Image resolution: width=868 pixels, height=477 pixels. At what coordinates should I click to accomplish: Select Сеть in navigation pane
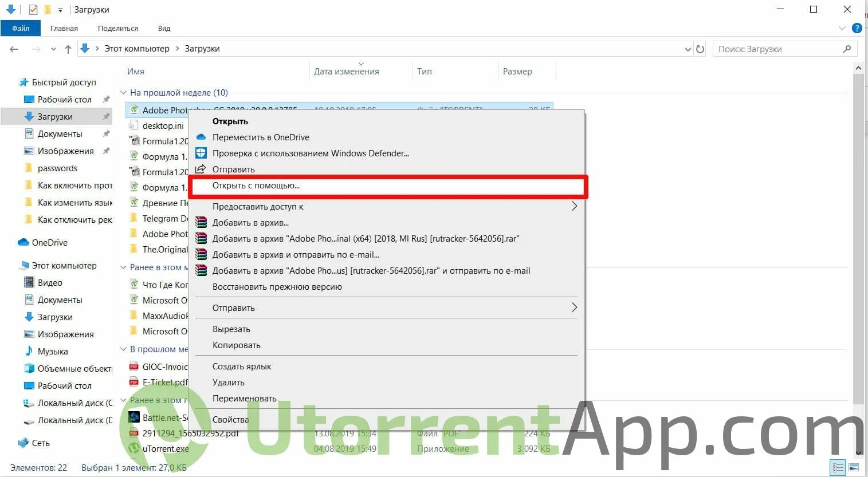[x=41, y=443]
